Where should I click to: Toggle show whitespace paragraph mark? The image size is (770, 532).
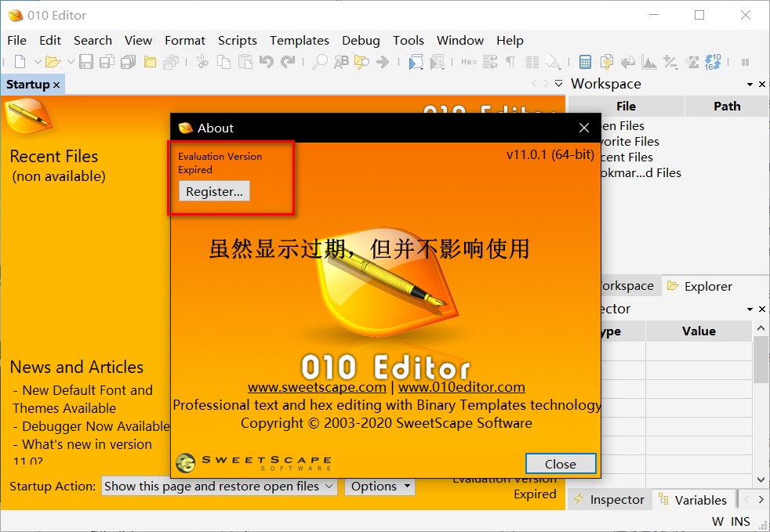coord(510,62)
